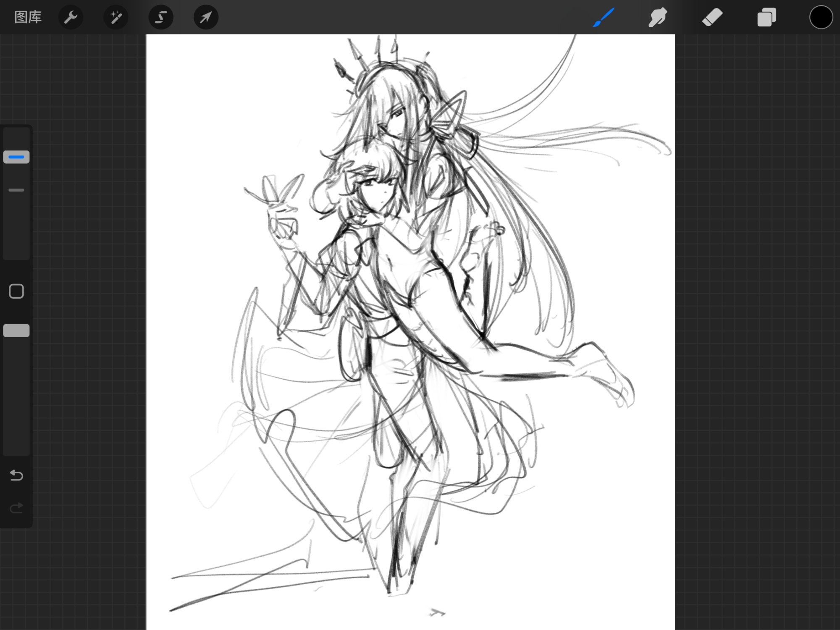This screenshot has width=840, height=630.
Task: Open the Layers panel
Action: (x=766, y=17)
